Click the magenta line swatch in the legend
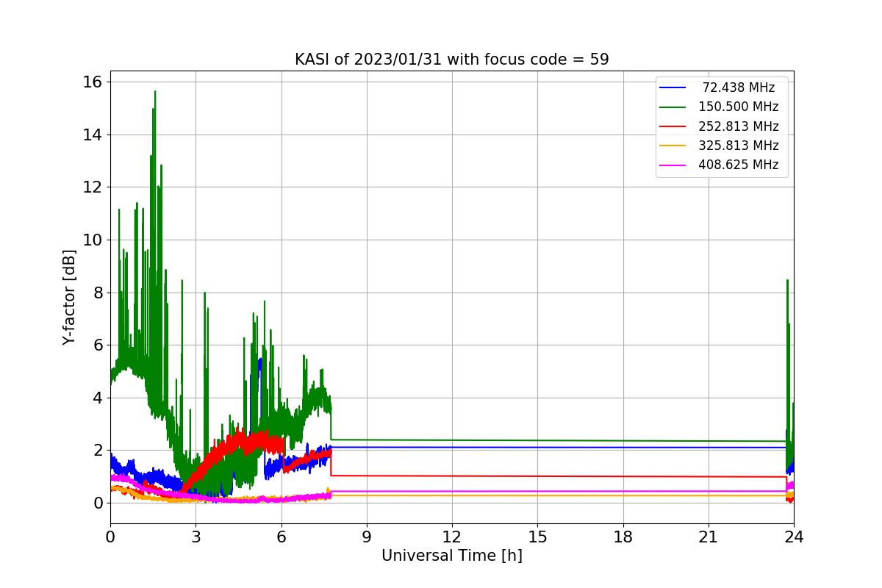 tap(673, 165)
